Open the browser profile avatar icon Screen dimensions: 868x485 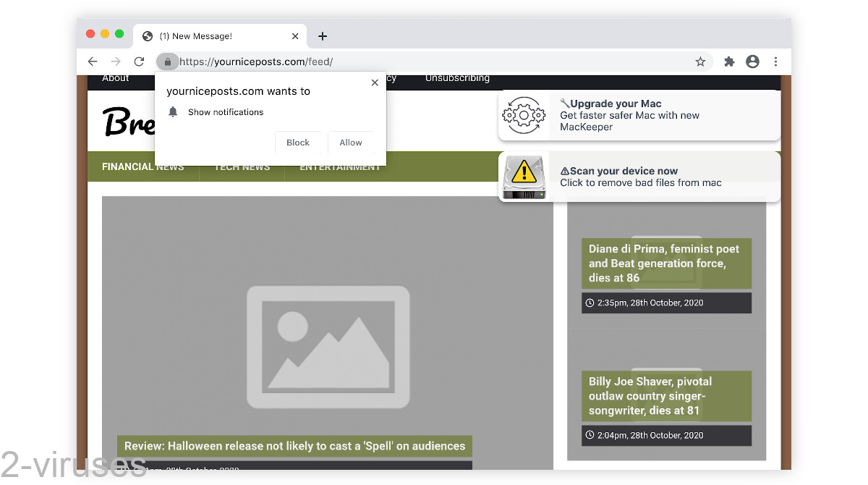click(752, 62)
